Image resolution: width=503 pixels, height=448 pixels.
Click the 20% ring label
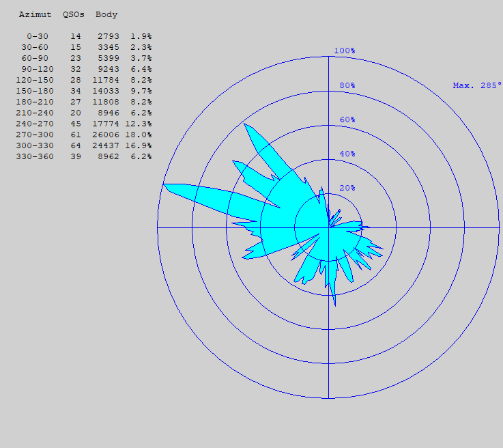347,188
